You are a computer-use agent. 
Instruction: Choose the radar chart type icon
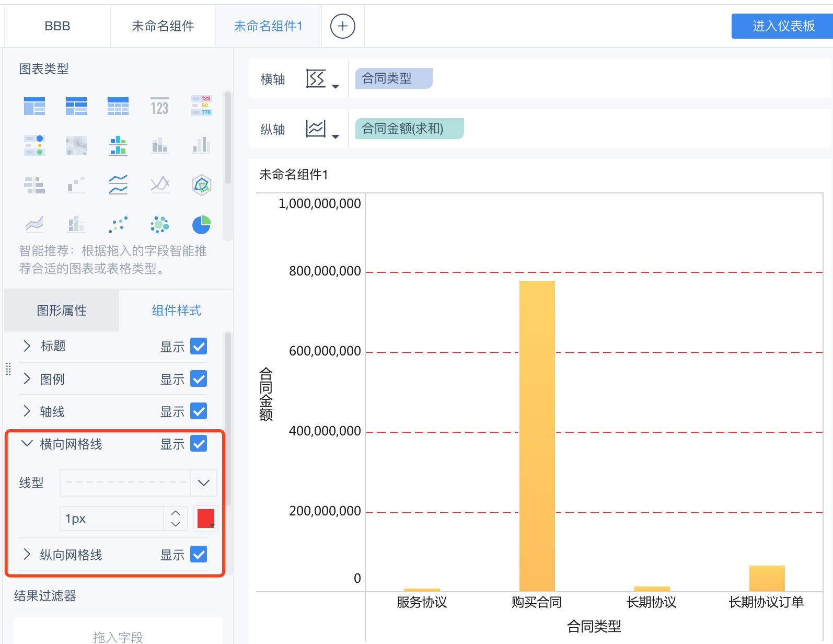[x=201, y=185]
